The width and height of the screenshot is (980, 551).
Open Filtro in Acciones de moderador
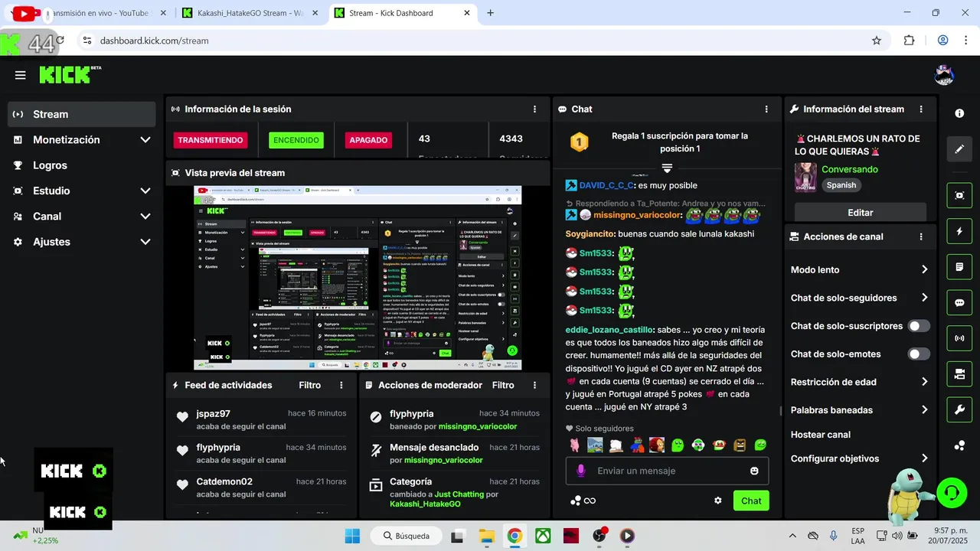pyautogui.click(x=503, y=386)
